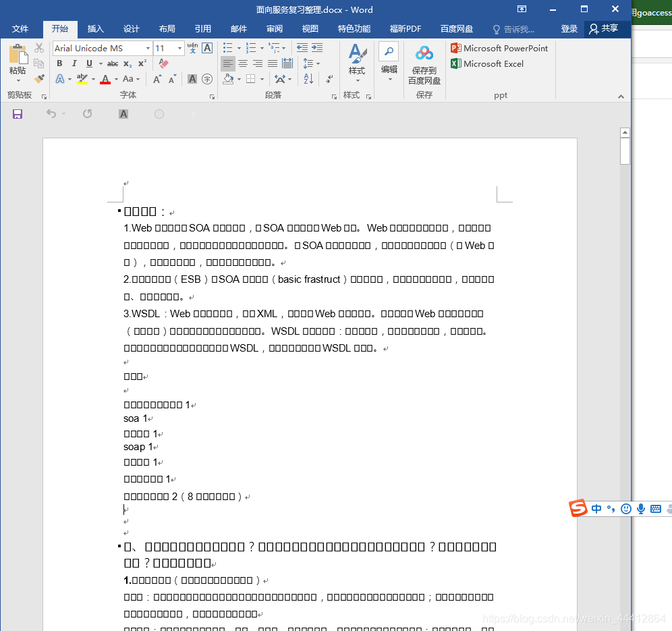Sort paragraphs with A-Z icon

[x=308, y=79]
